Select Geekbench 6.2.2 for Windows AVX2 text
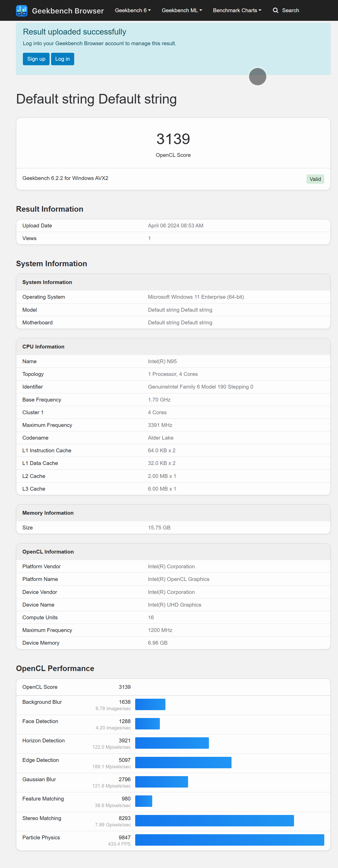The image size is (338, 868). (66, 178)
